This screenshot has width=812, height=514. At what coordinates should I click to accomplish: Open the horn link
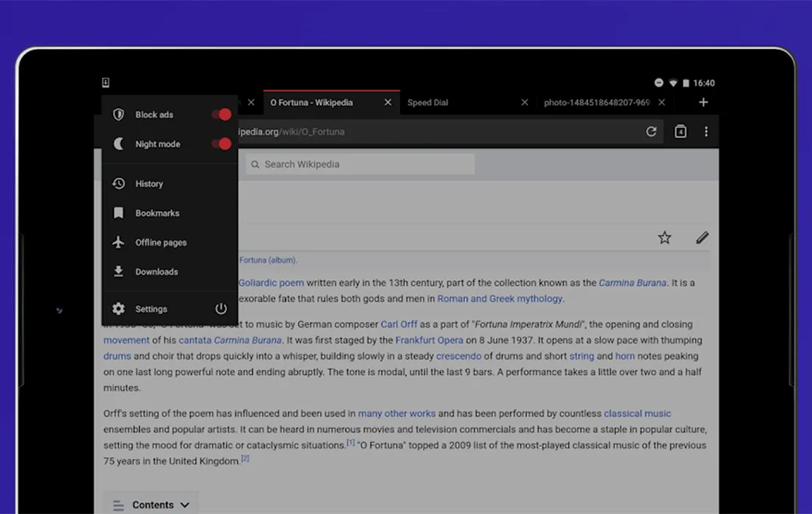pos(625,356)
